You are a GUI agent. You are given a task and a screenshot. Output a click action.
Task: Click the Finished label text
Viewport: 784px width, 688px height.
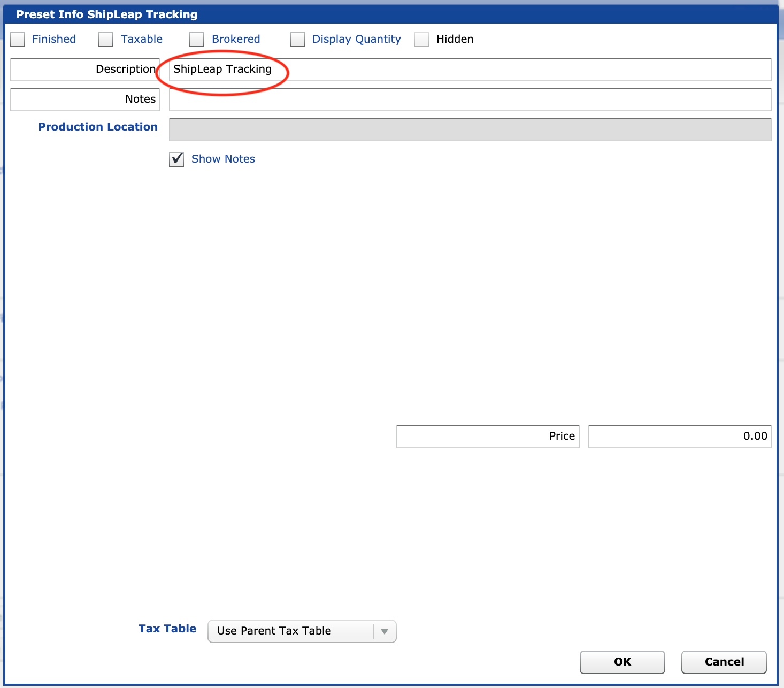pos(54,39)
